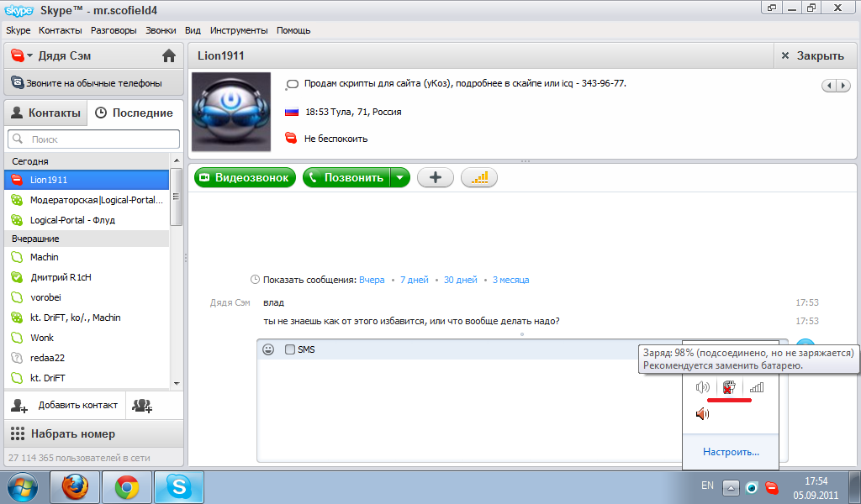
Task: Show messages from 7 дней
Action: 414,280
